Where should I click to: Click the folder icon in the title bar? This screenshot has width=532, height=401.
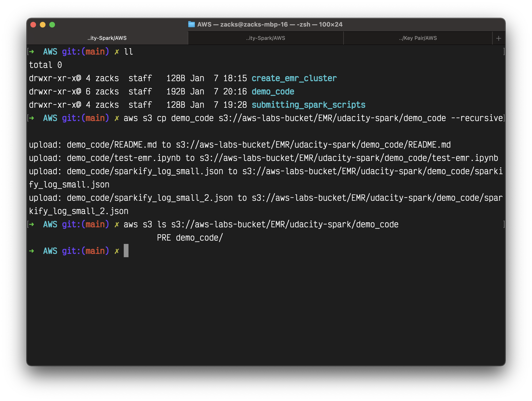192,24
